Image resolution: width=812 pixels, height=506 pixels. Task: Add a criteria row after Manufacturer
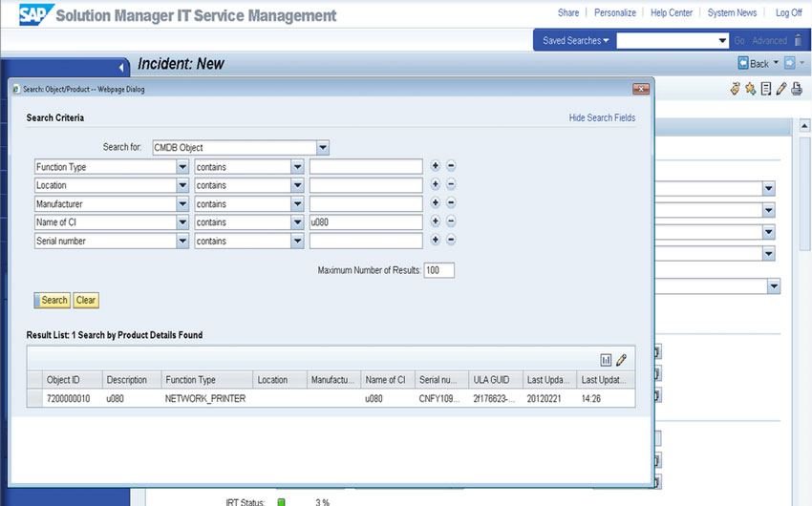click(435, 202)
